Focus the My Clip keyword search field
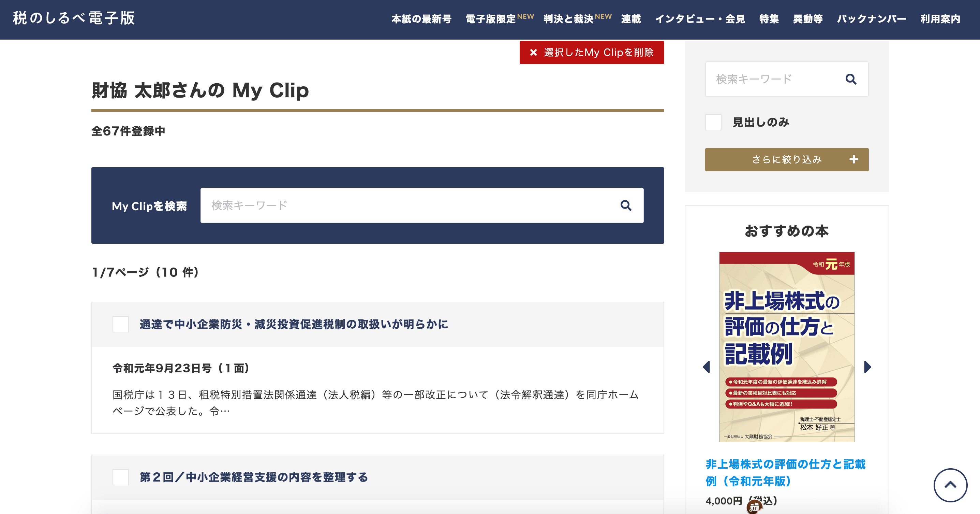 coord(411,205)
